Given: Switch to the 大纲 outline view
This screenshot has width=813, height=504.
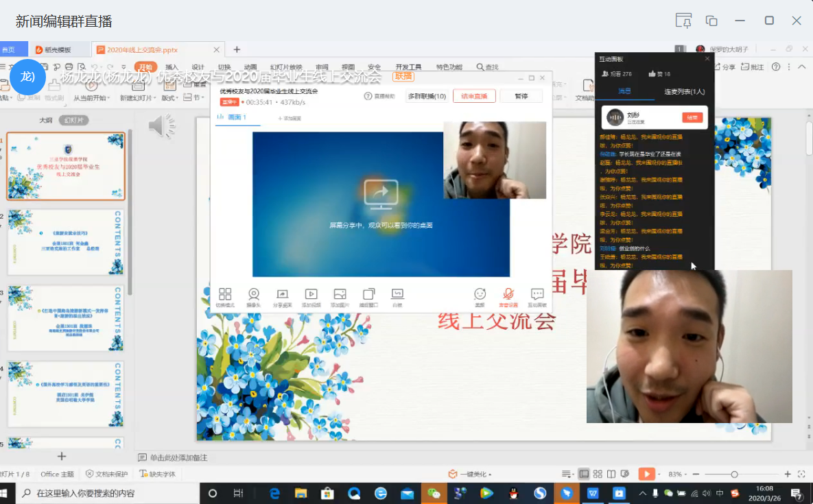Looking at the screenshot, I should point(45,120).
